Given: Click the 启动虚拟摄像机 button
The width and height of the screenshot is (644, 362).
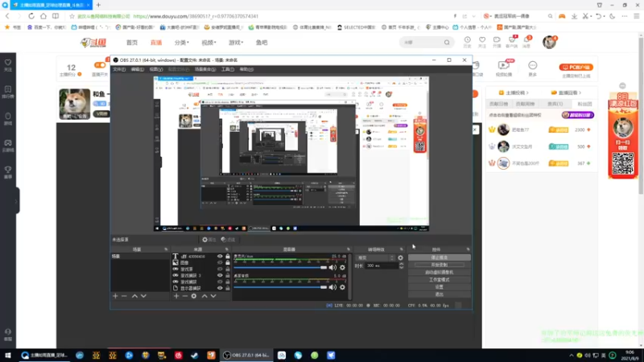Looking at the screenshot, I should click(x=439, y=273).
